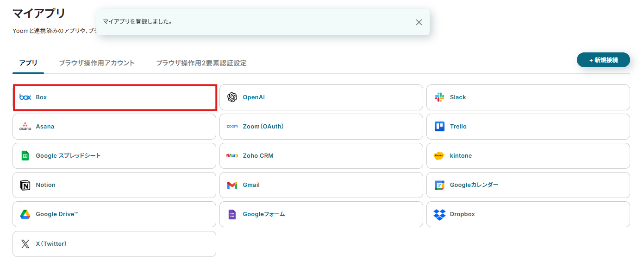Click the OpenAI logo icon

(x=232, y=97)
